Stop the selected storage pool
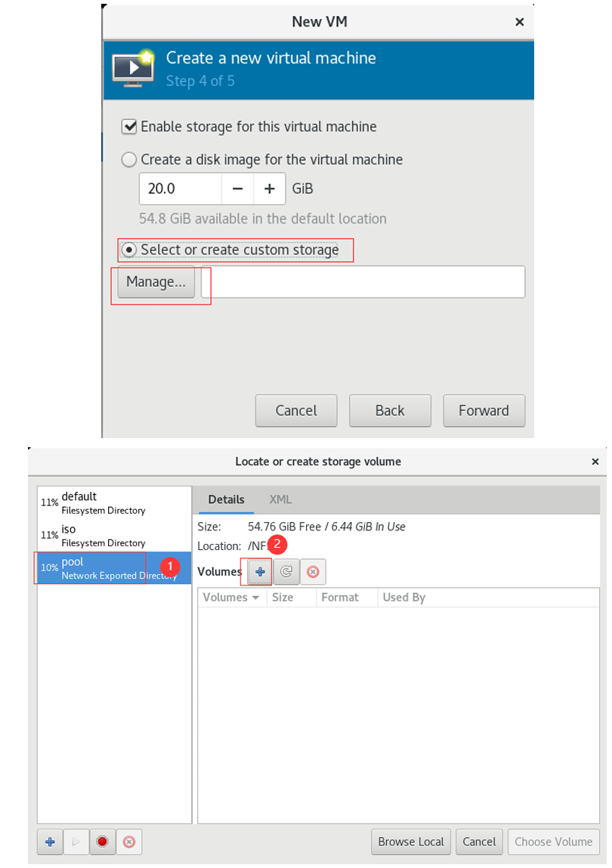 click(103, 842)
